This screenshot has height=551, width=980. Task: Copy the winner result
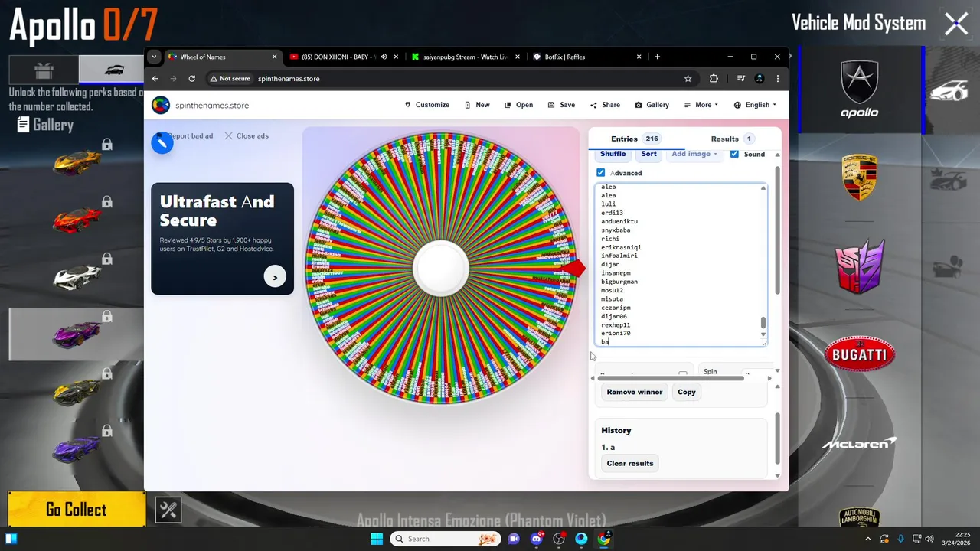coord(687,392)
